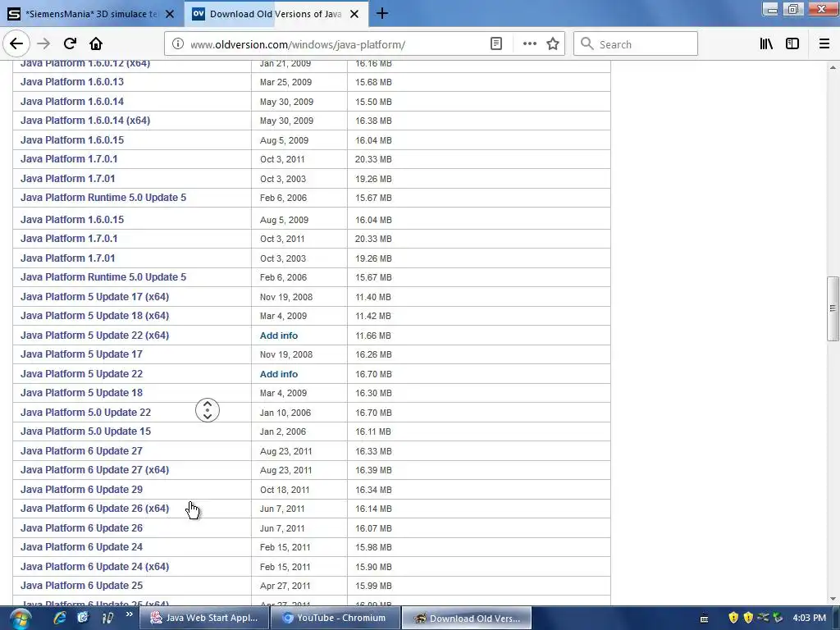Launch Internet Explorer from quick launch
Image resolution: width=840 pixels, height=630 pixels.
click(59, 618)
